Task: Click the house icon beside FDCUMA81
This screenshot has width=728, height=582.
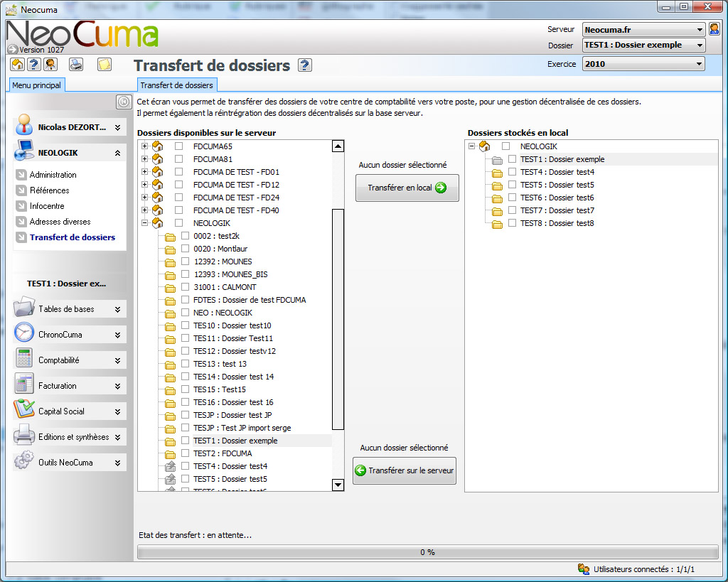Action: coord(157,158)
